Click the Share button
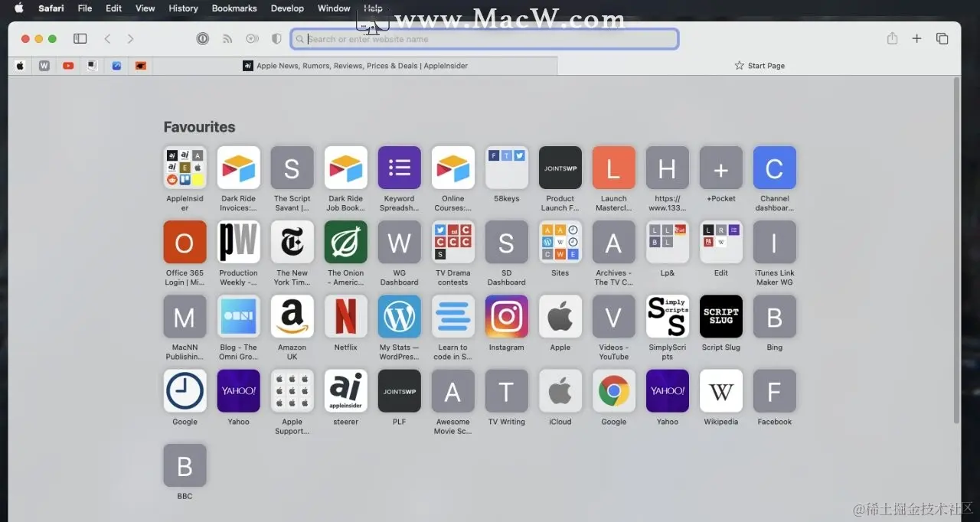The image size is (980, 522). click(x=892, y=38)
